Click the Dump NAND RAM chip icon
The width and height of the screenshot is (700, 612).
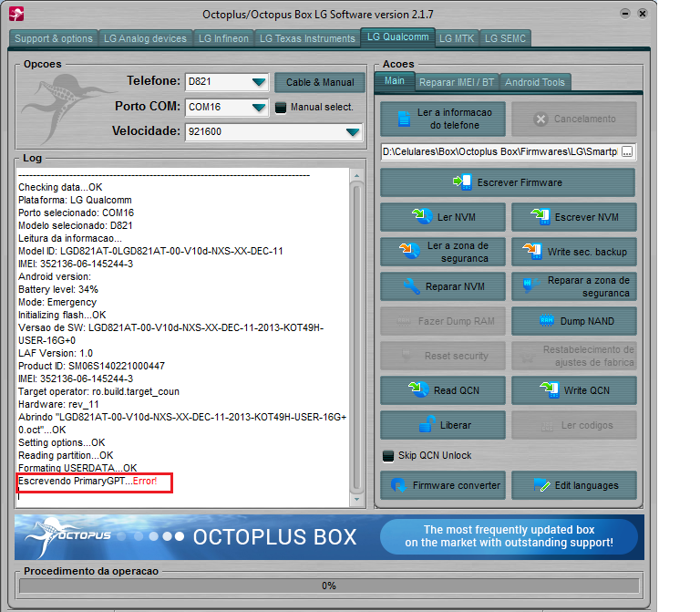tap(547, 320)
